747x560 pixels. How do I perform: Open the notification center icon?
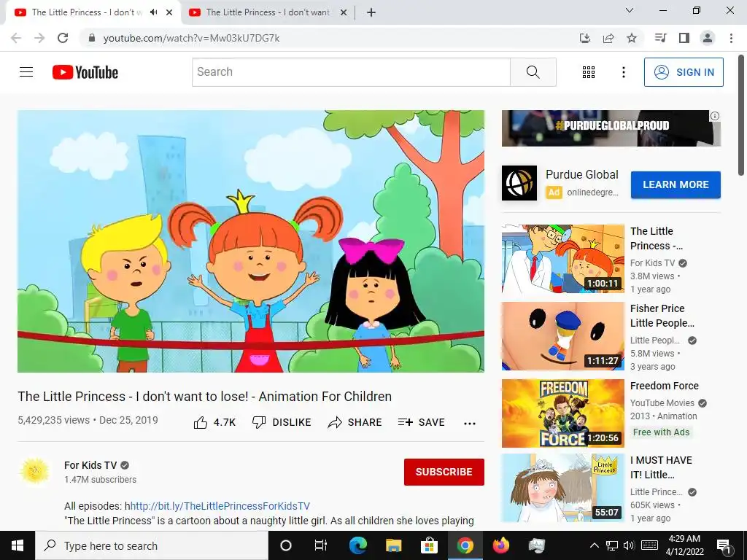coord(724,545)
